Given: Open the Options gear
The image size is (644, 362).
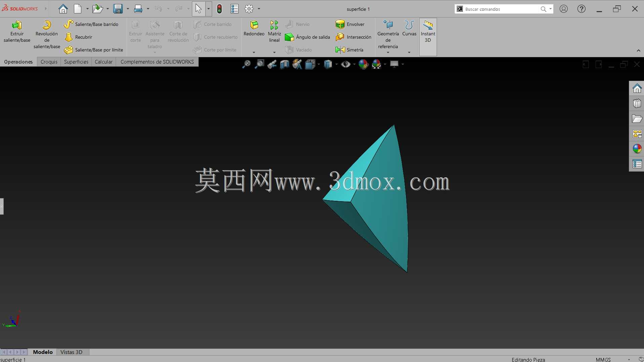Looking at the screenshot, I should click(x=249, y=9).
